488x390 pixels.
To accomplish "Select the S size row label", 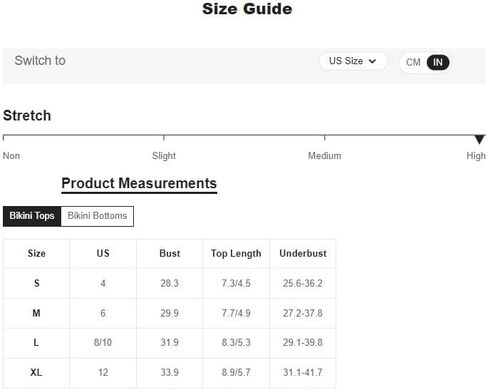I will 37,283.
